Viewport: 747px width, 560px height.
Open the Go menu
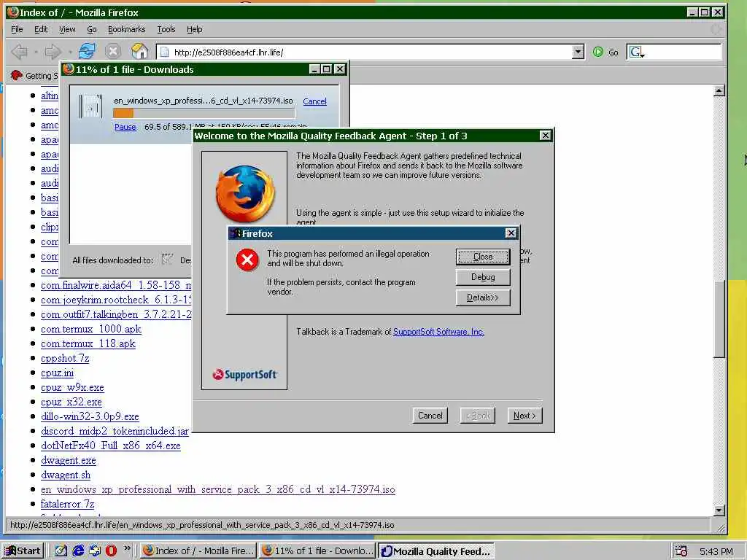(91, 29)
